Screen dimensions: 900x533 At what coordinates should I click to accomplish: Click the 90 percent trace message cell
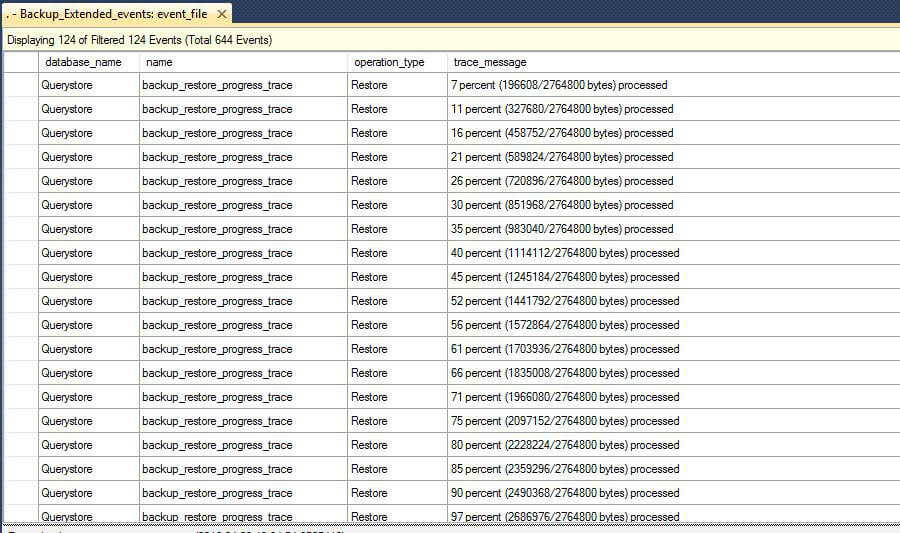pyautogui.click(x=564, y=493)
